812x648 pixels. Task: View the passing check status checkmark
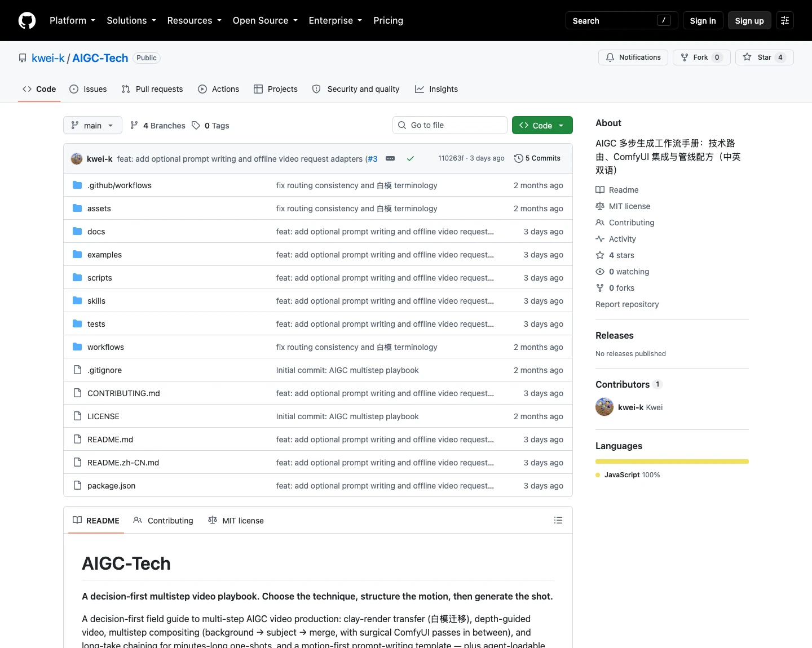pyautogui.click(x=411, y=158)
